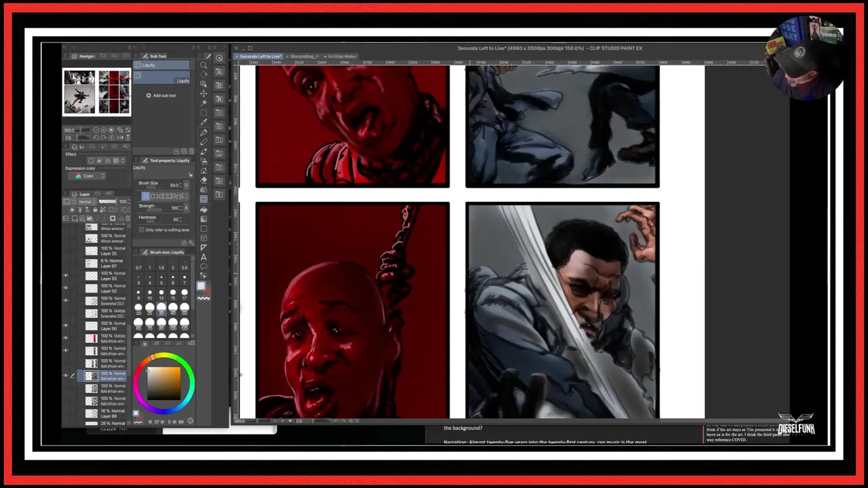Select the Pencil tool
The width and height of the screenshot is (868, 488).
point(203,142)
